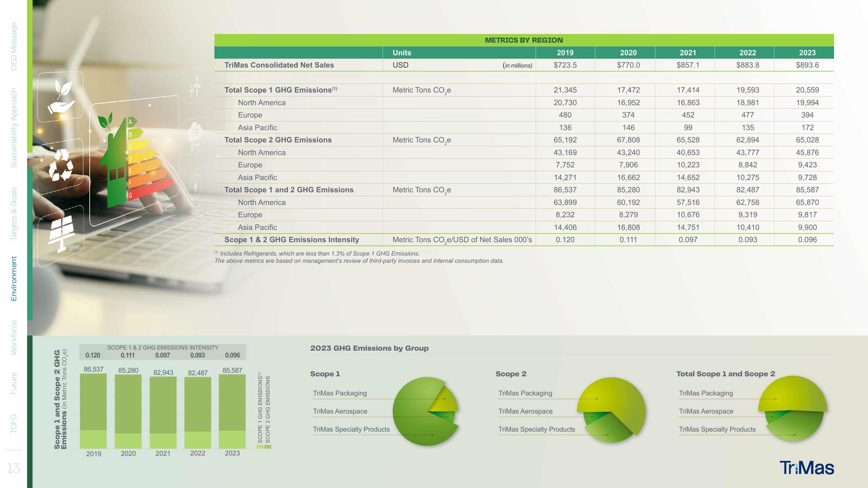Click TriMas Packaging label under Scope 1
The image size is (868, 488).
pos(340,393)
